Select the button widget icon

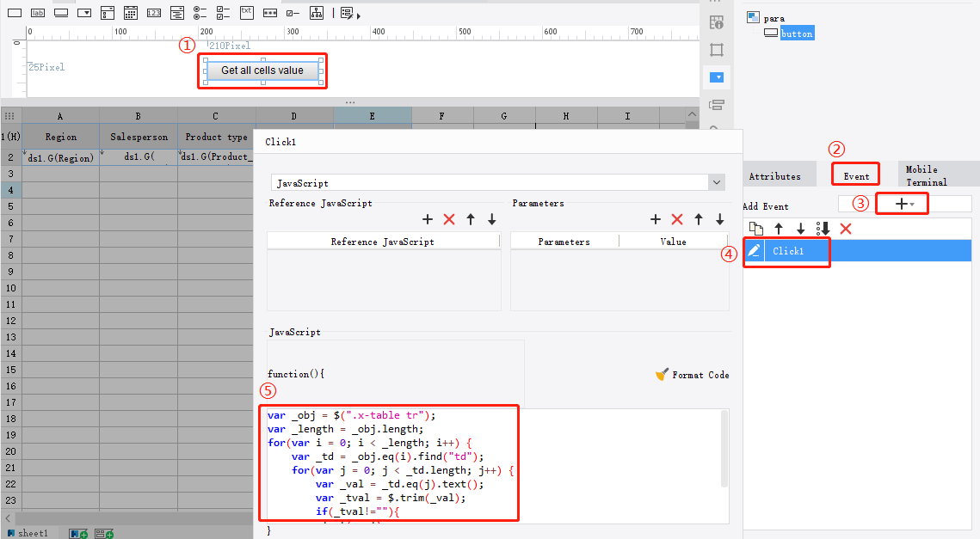click(61, 13)
